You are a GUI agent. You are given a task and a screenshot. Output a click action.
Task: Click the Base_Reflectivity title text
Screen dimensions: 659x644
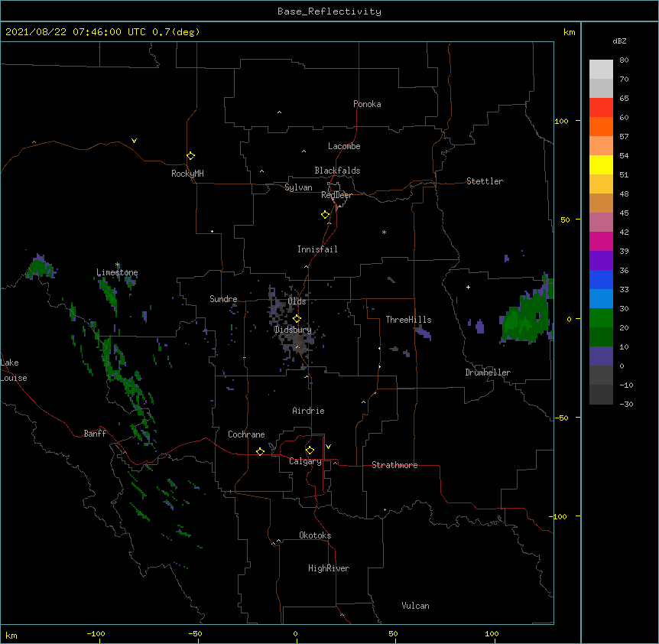[329, 11]
